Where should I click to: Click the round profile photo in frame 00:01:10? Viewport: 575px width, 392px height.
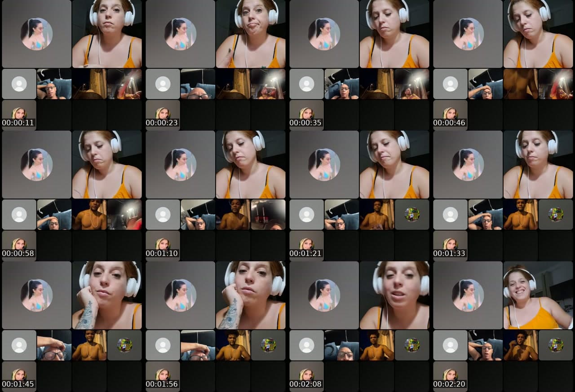(x=180, y=164)
